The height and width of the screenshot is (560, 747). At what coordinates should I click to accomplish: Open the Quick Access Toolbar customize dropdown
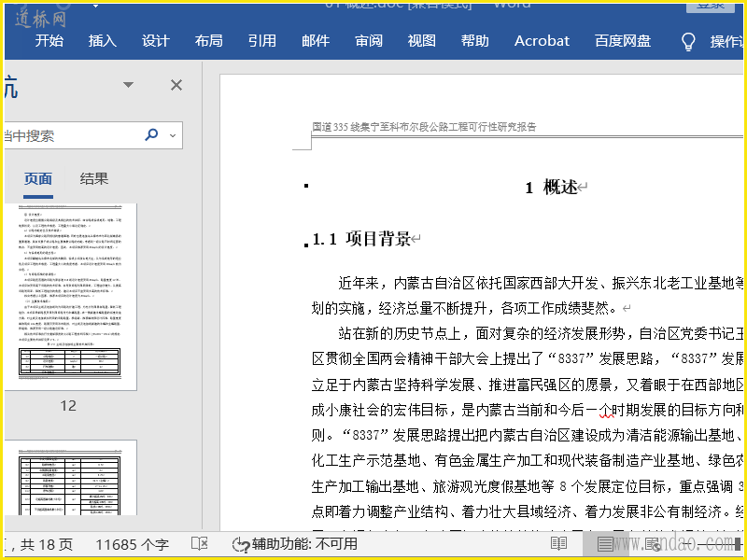(96, 6)
